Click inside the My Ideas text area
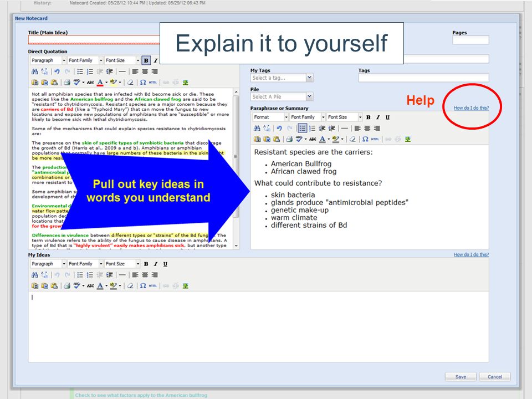Screen dimensions: 532x399 pos(259,326)
